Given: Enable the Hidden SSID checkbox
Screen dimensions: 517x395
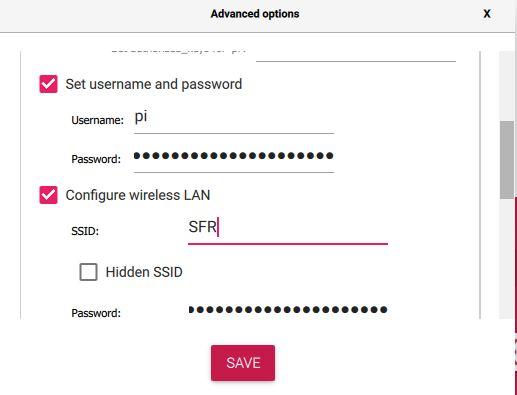Looking at the screenshot, I should coord(88,272).
